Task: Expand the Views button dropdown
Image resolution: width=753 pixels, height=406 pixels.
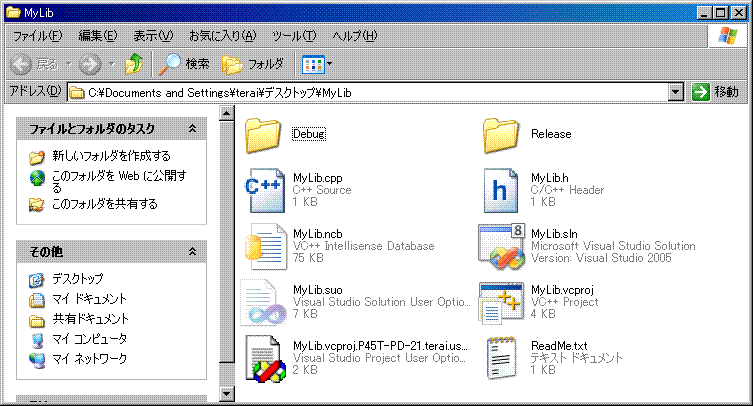Action: (x=329, y=64)
